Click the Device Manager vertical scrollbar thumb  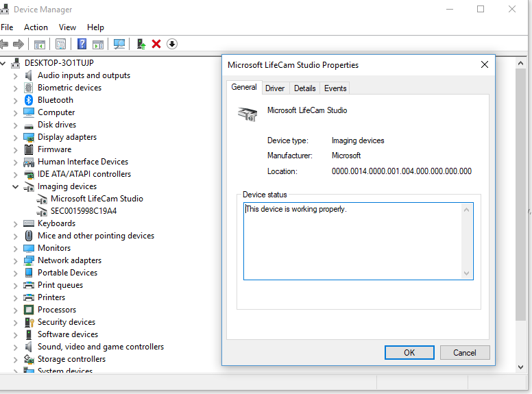(521, 195)
